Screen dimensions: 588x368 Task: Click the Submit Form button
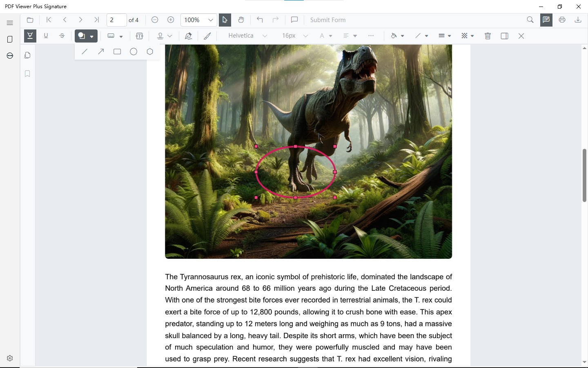click(x=328, y=20)
